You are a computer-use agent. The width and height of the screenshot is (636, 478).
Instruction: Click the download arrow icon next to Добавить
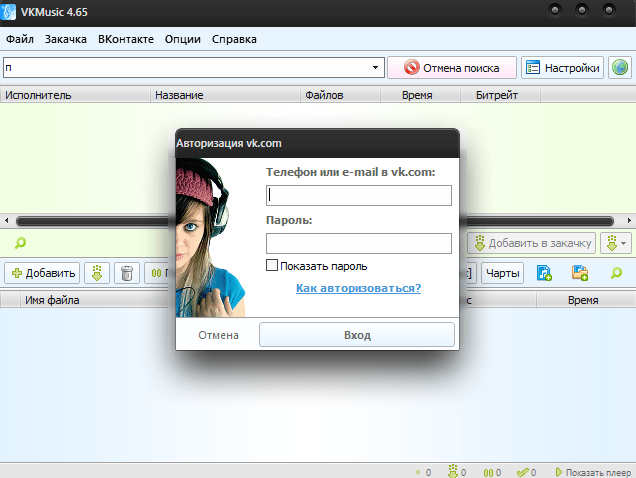97,273
